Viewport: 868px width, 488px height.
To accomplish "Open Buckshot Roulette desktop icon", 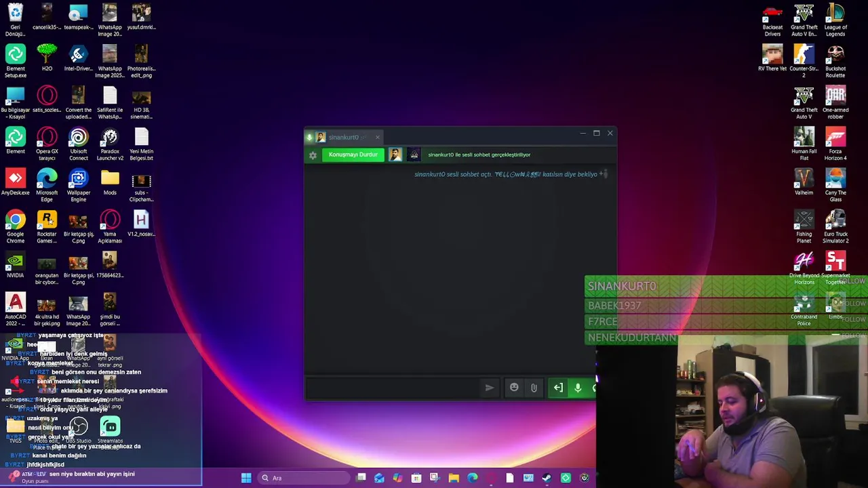I will click(835, 62).
